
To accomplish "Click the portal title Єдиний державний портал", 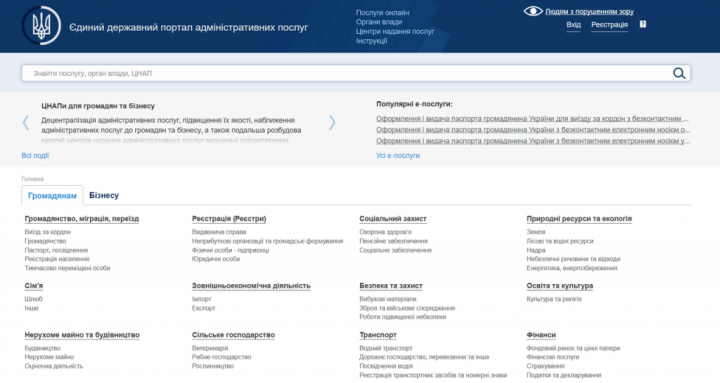I will [188, 28].
